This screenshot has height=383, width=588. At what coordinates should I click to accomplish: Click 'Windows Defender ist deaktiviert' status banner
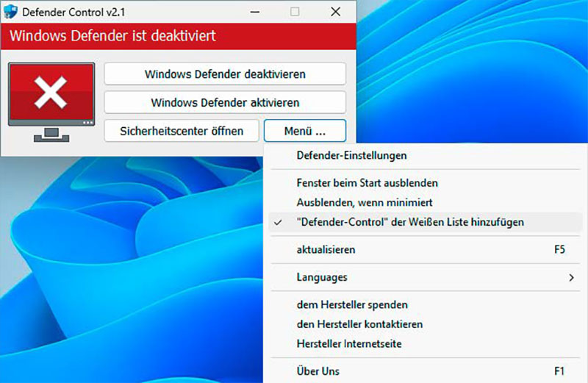coord(179,36)
